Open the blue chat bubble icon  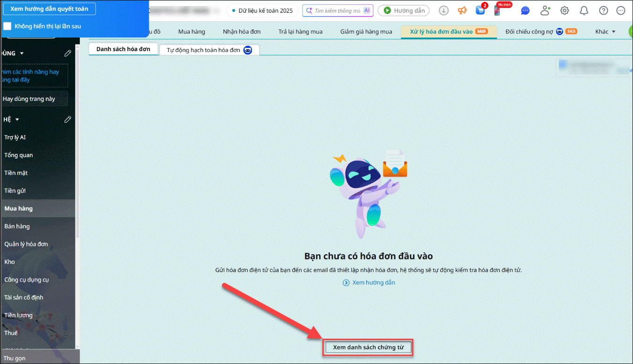pos(525,11)
